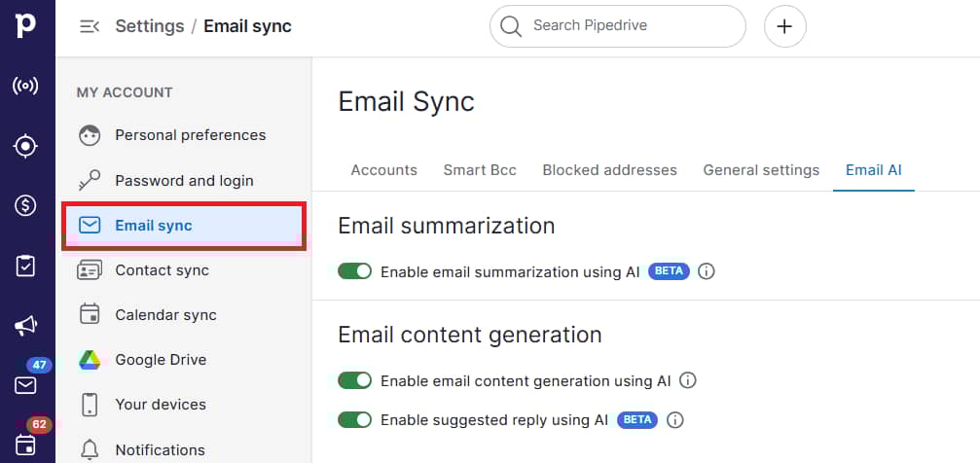The height and width of the screenshot is (463, 980).
Task: Open Google Drive settings
Action: point(184,360)
